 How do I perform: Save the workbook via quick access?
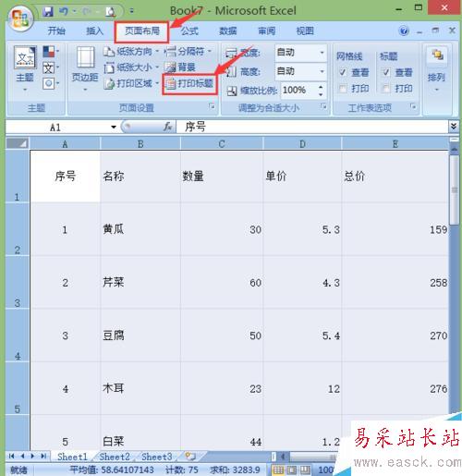click(48, 12)
